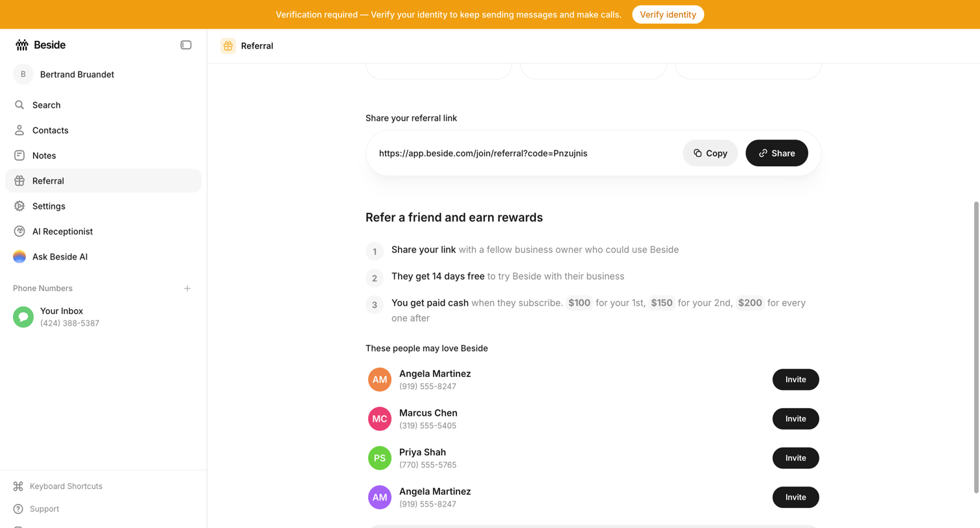This screenshot has width=980, height=528.
Task: Click the purple AM avatar
Action: (380, 498)
